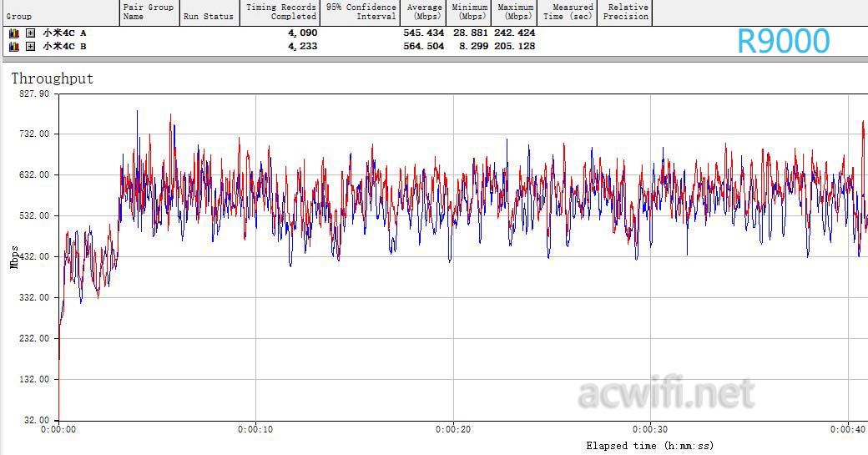The image size is (868, 455).
Task: Click the 95% Confidence Interval header
Action: (361, 12)
